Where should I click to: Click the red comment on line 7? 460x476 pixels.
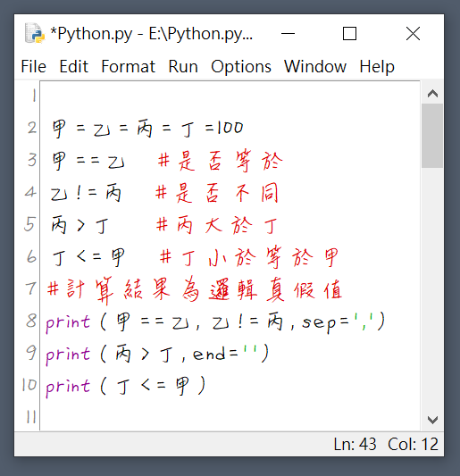click(x=195, y=290)
